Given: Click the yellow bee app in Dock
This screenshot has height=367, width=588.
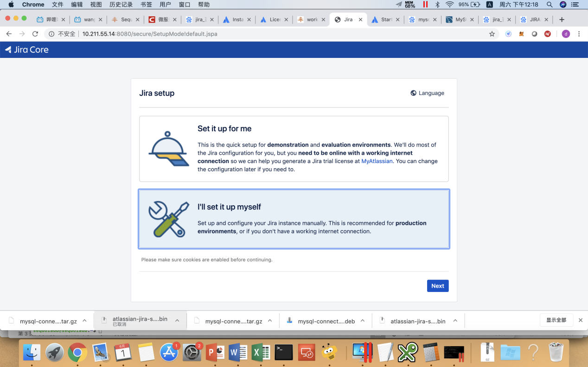Looking at the screenshot, I should point(329,353).
